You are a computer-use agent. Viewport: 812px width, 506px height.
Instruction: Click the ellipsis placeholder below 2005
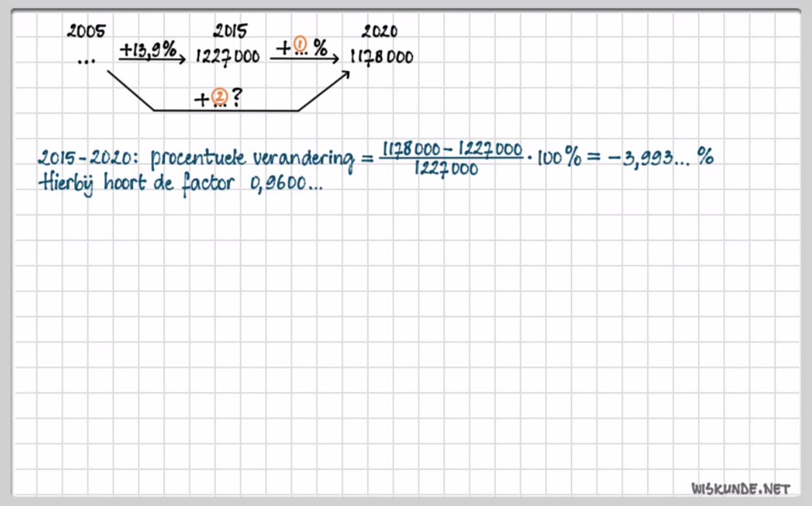tap(86, 61)
